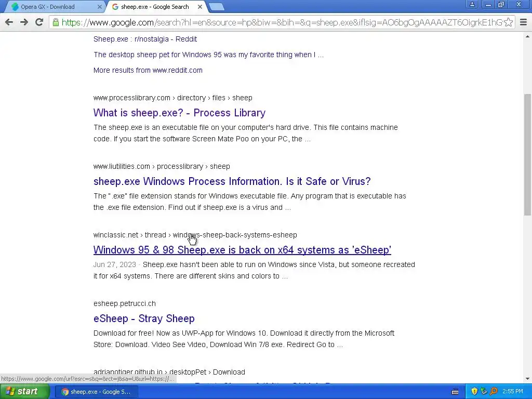Click the www.liutilities.com breadcrumb text

click(162, 166)
